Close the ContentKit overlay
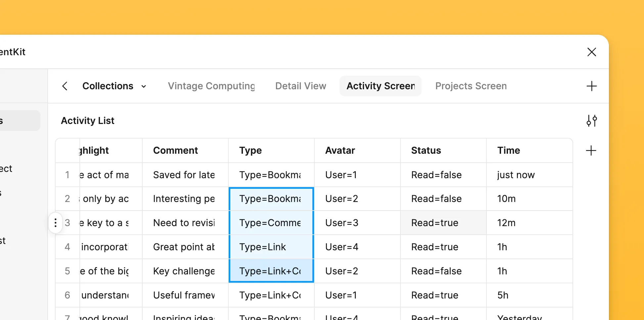This screenshot has width=644, height=320. pyautogui.click(x=592, y=52)
